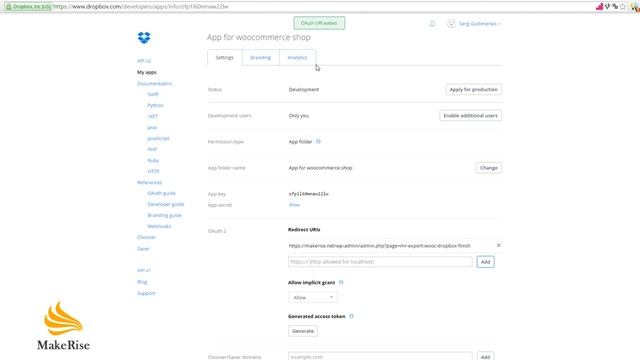The image size is (640, 360).
Task: Click Show to reveal the App secret
Action: (294, 205)
